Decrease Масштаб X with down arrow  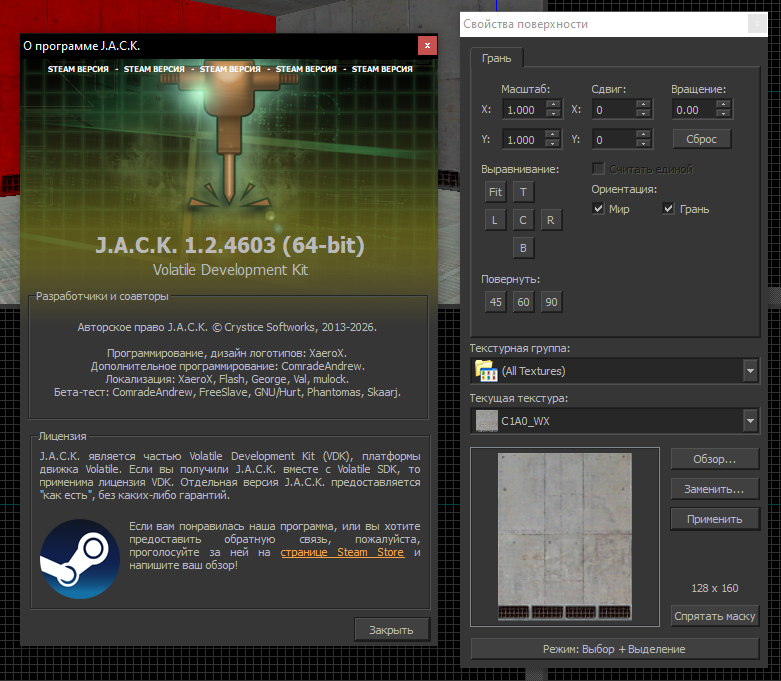553,114
